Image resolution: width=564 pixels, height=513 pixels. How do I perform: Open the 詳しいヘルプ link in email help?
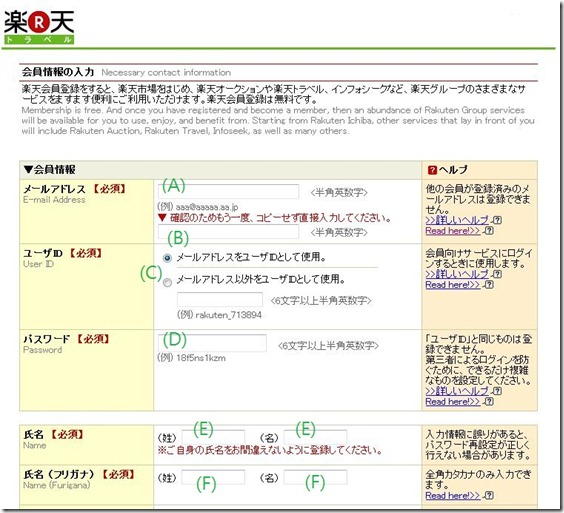tap(457, 220)
